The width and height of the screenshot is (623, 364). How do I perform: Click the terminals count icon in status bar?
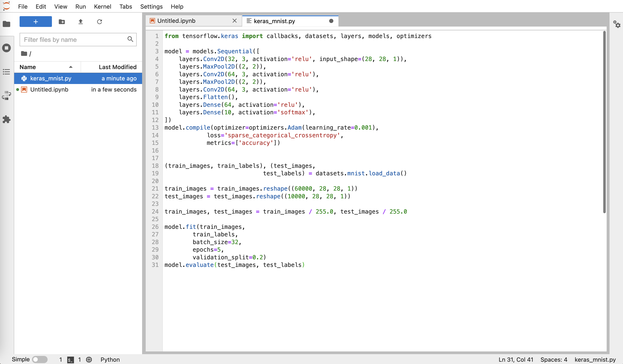[70, 360]
